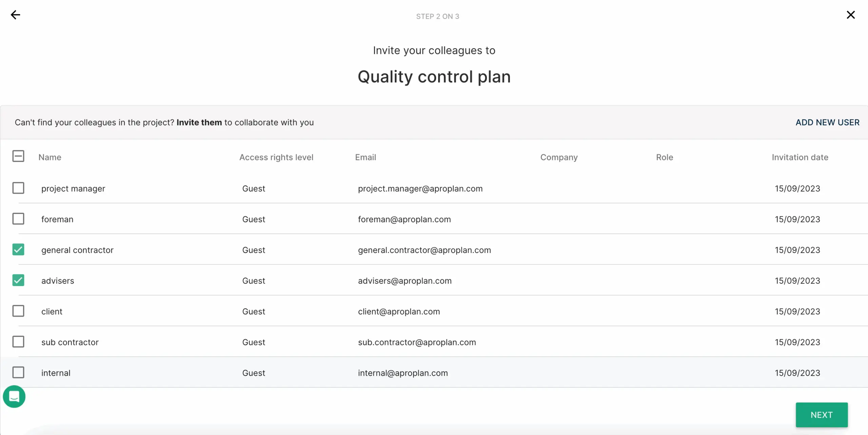Sort by the Name column header
This screenshot has width=868, height=435.
[50, 157]
